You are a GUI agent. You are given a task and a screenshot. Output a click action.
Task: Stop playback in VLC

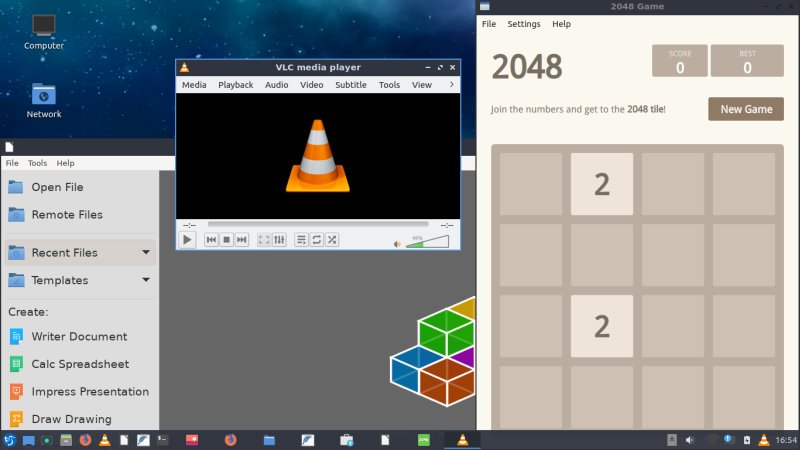[x=227, y=239]
